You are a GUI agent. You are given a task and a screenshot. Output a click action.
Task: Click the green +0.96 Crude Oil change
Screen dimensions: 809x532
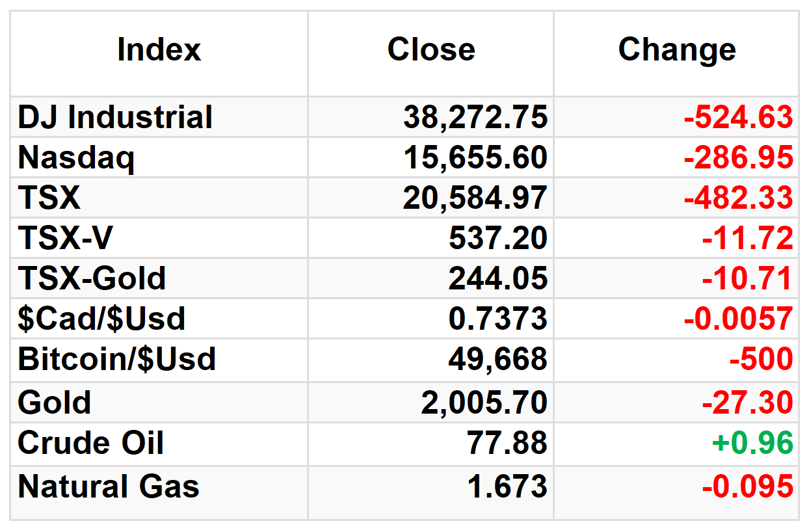point(752,443)
